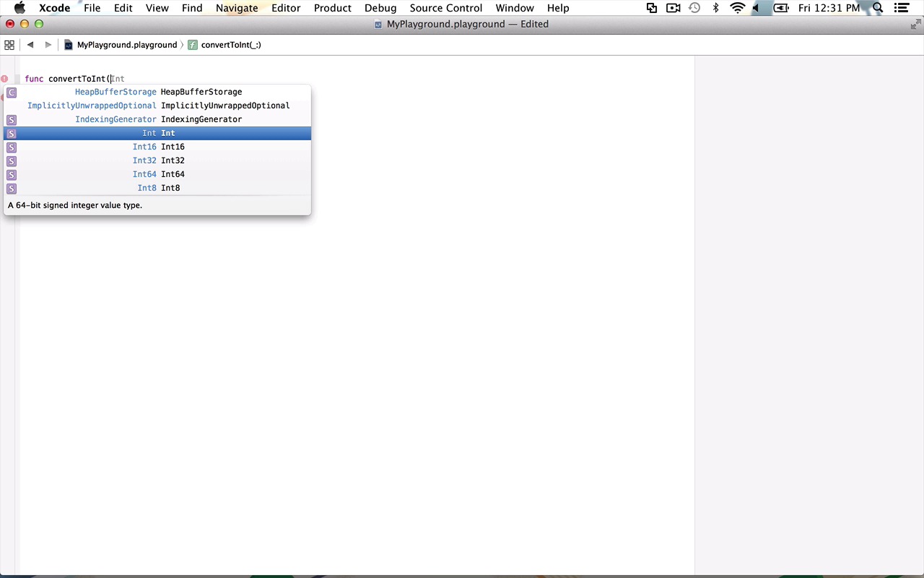The width and height of the screenshot is (924, 578).
Task: Go back with the left arrow
Action: (x=30, y=45)
